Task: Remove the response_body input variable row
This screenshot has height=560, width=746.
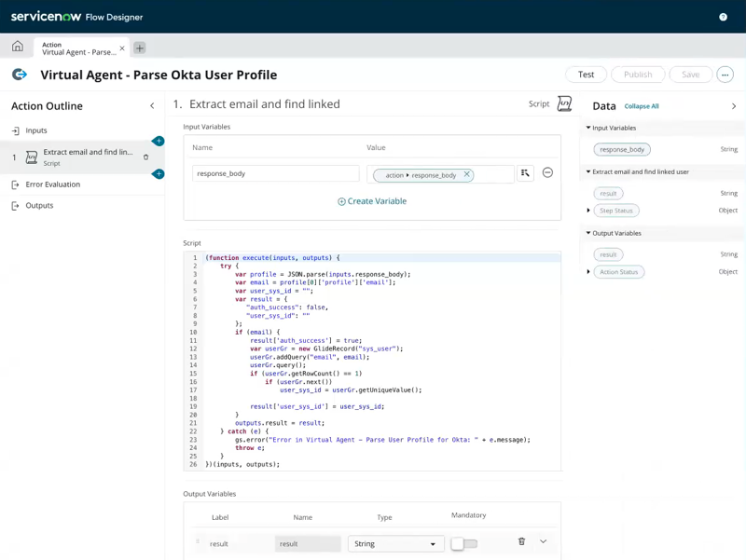Action: coord(547,172)
